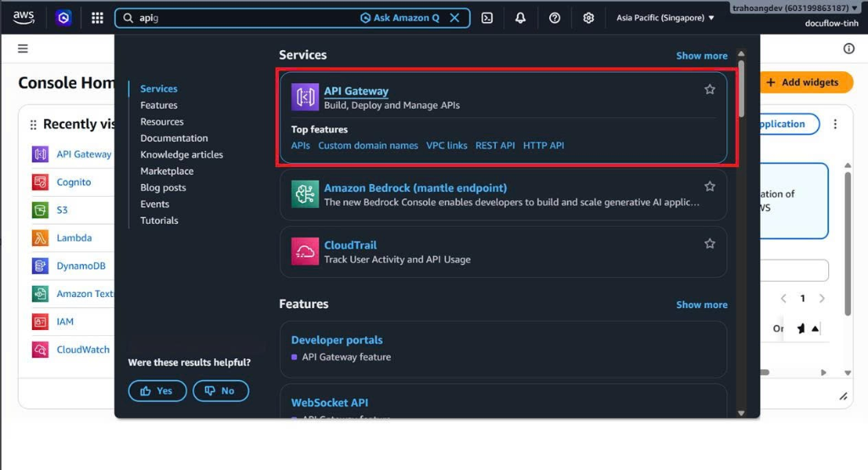This screenshot has width=868, height=470.
Task: Show more Features results
Action: pos(701,305)
